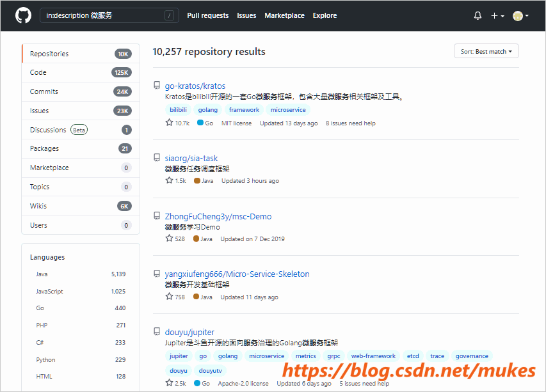
Task: Select Discussions Beta filter in sidebar
Action: (81, 130)
